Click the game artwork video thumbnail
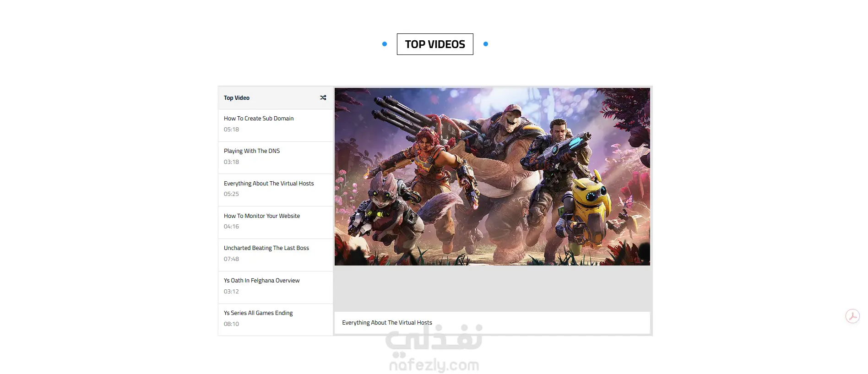 [492, 177]
